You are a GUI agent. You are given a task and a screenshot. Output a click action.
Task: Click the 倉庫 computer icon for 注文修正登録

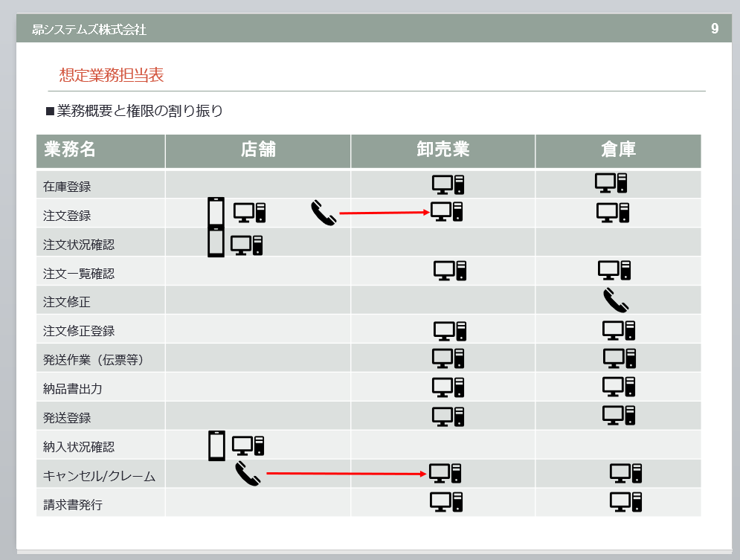(619, 330)
